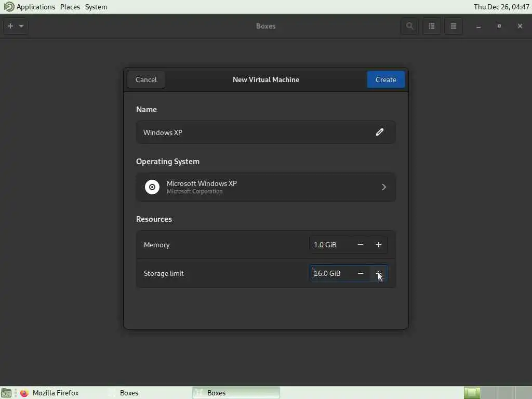Click the MATE logo icon
The height and width of the screenshot is (399, 532).
8,7
